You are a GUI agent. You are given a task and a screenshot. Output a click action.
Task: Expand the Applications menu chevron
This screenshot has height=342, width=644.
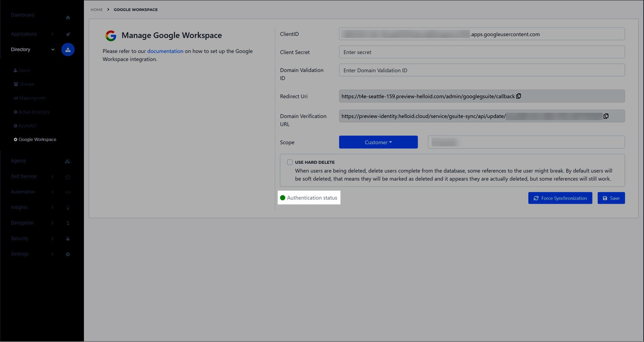pos(53,34)
